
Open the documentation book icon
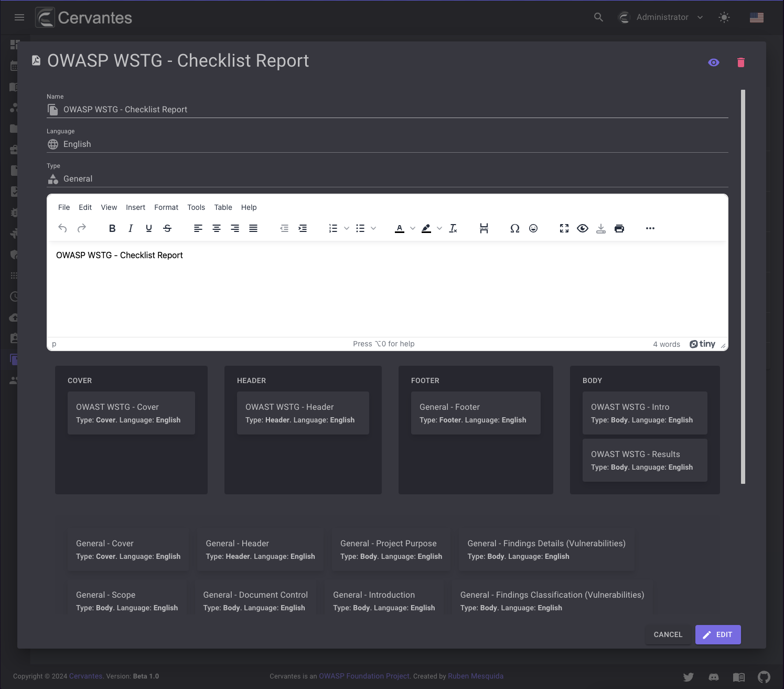pos(739,677)
